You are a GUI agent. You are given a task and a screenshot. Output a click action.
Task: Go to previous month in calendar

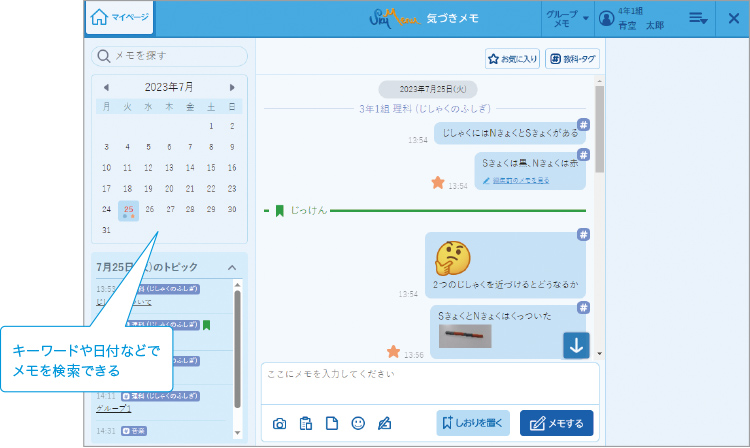(x=106, y=87)
